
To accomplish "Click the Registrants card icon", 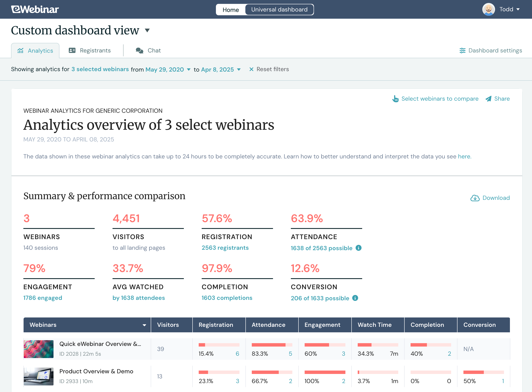I will (72, 50).
